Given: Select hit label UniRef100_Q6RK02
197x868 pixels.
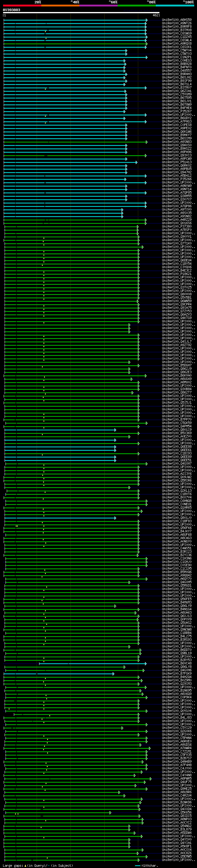Looking at the screenshot, I should coord(177,165).
